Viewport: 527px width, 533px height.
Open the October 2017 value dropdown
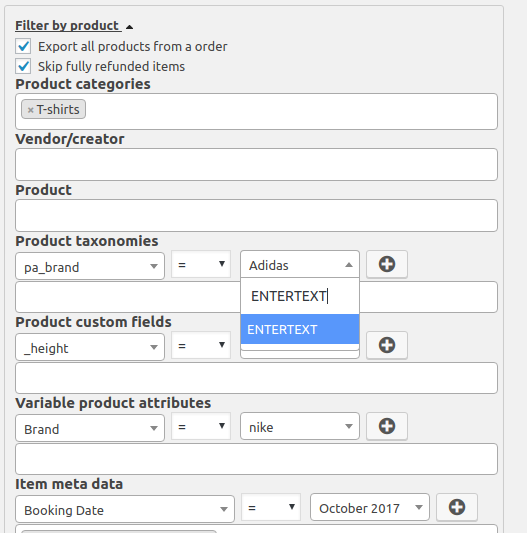point(370,507)
